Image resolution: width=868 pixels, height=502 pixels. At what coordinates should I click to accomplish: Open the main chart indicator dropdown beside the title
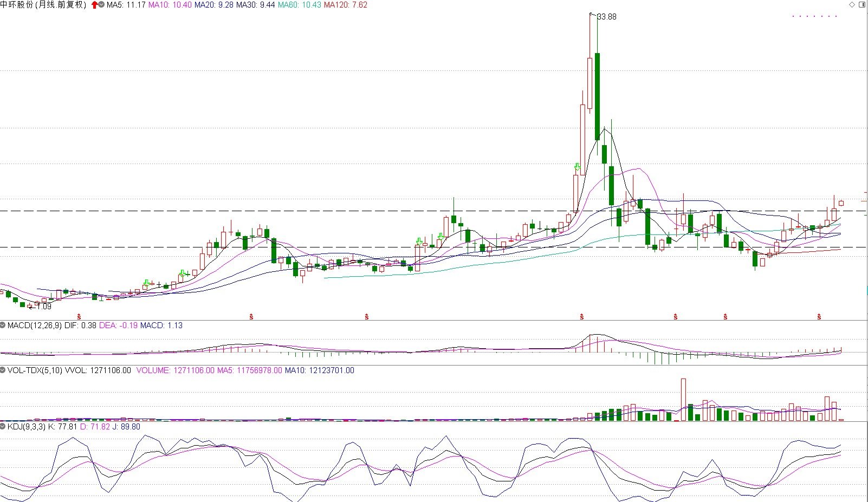click(102, 5)
